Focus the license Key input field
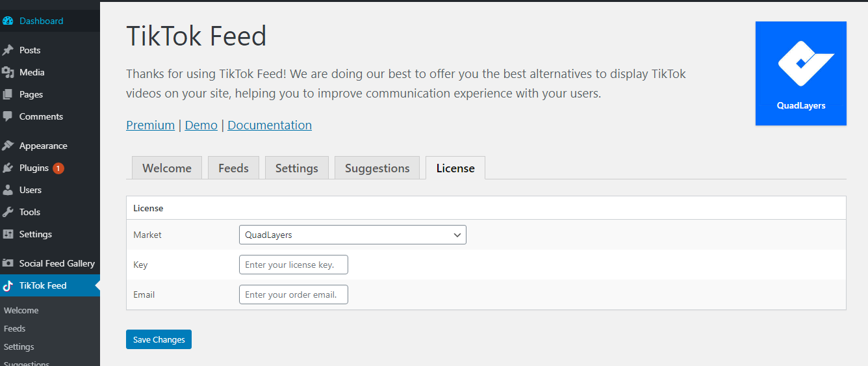The image size is (868, 366). pyautogui.click(x=294, y=265)
